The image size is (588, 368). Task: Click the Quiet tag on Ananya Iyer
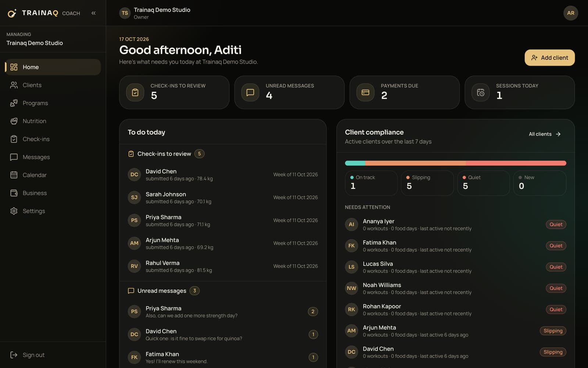point(556,224)
